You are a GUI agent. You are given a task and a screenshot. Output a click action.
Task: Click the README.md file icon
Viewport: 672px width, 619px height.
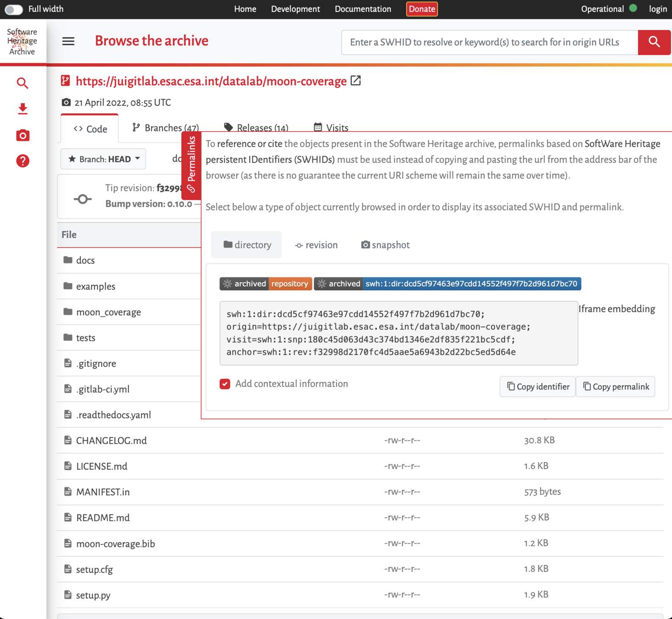point(68,517)
